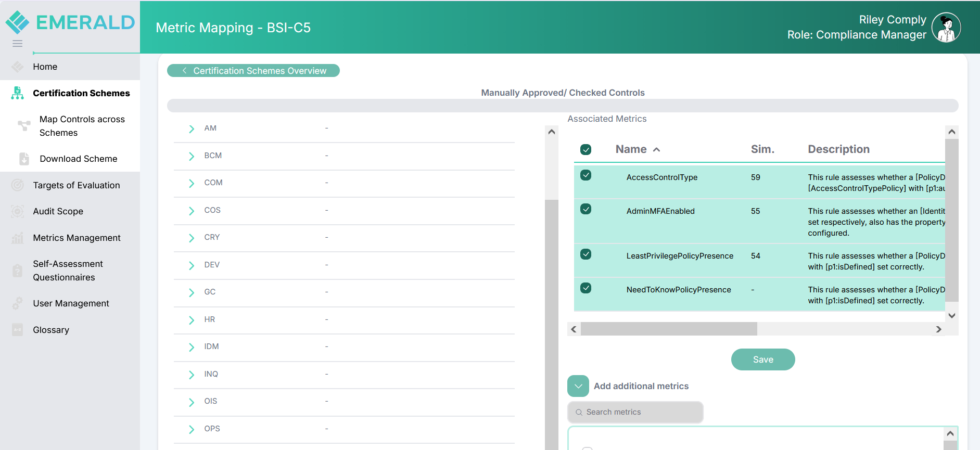Focus the Search metrics input field
The image size is (980, 450).
tap(635, 413)
